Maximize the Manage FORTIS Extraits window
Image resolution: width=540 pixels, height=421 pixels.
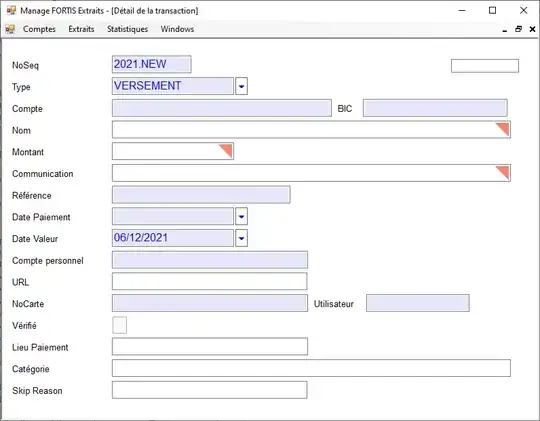pos(493,11)
